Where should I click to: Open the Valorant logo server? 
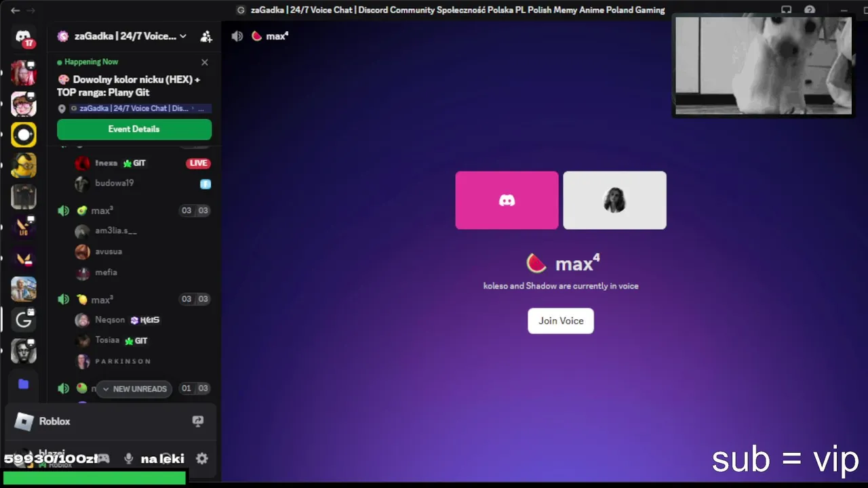(24, 258)
